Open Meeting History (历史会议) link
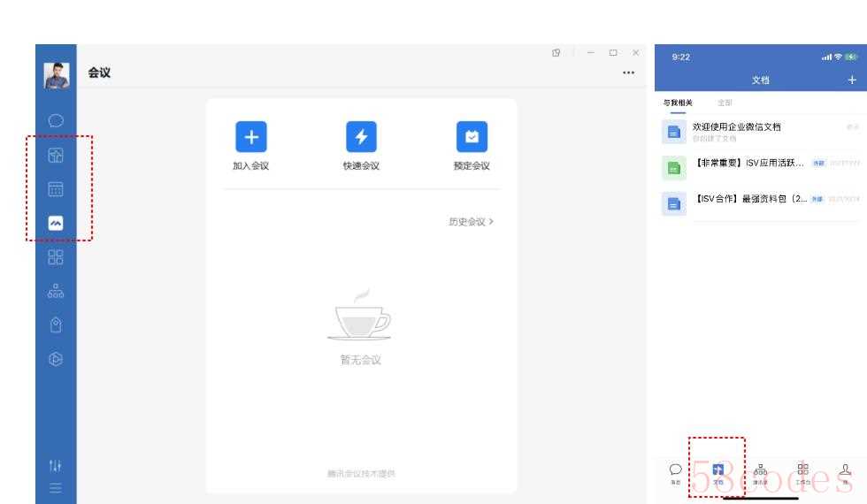This screenshot has height=504, width=867. (x=471, y=222)
